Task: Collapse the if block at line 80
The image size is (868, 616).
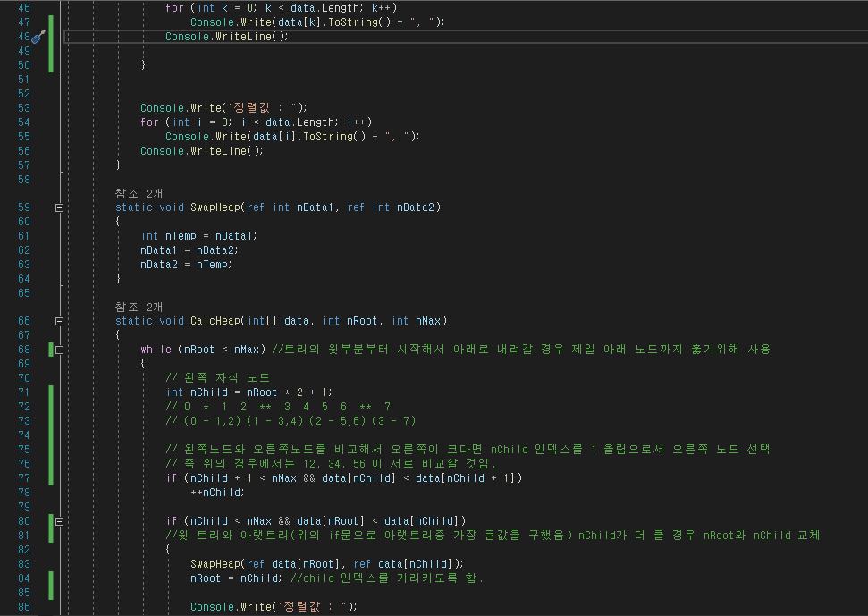Action: [x=59, y=521]
